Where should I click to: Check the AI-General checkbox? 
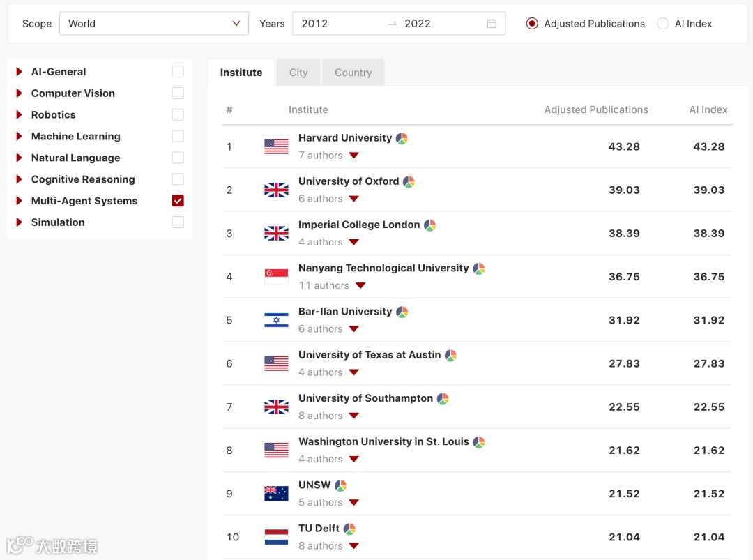coord(178,72)
